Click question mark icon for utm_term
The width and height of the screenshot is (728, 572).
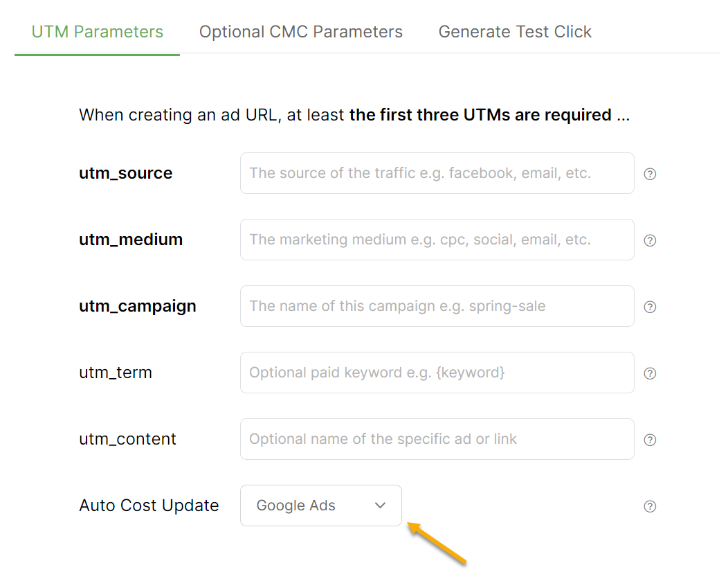pyautogui.click(x=650, y=373)
